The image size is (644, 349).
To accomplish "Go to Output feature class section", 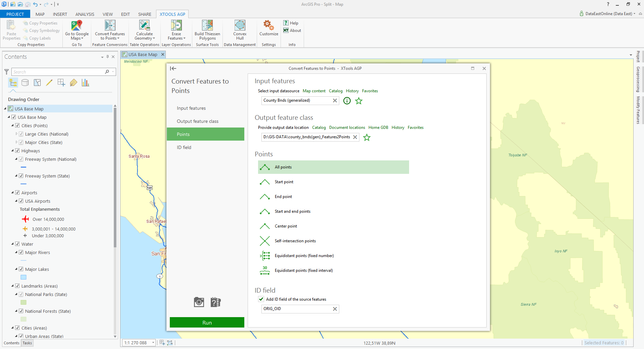I will click(x=205, y=121).
